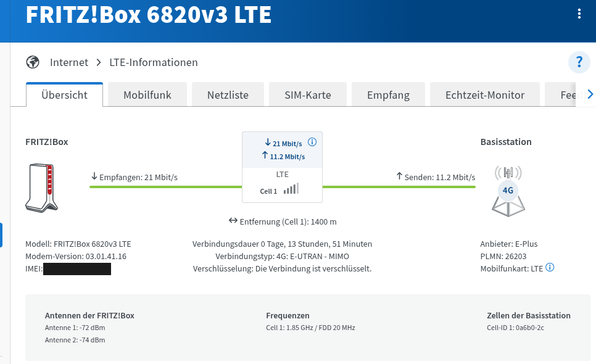Click the LTE-Informationen breadcrumb
The image size is (596, 364).
coord(154,62)
